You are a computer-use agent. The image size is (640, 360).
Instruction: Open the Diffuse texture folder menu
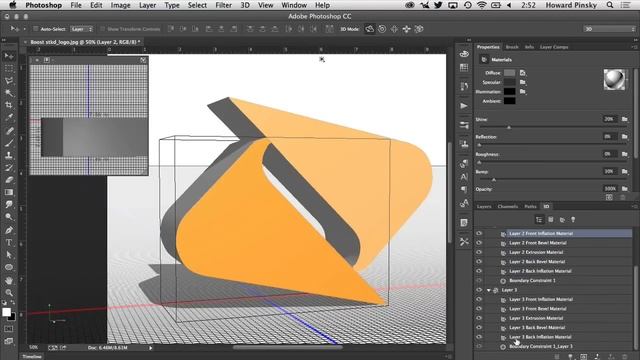523,73
